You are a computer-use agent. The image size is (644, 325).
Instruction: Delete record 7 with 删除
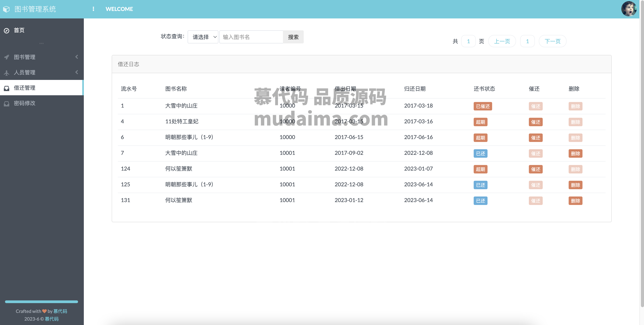(575, 153)
